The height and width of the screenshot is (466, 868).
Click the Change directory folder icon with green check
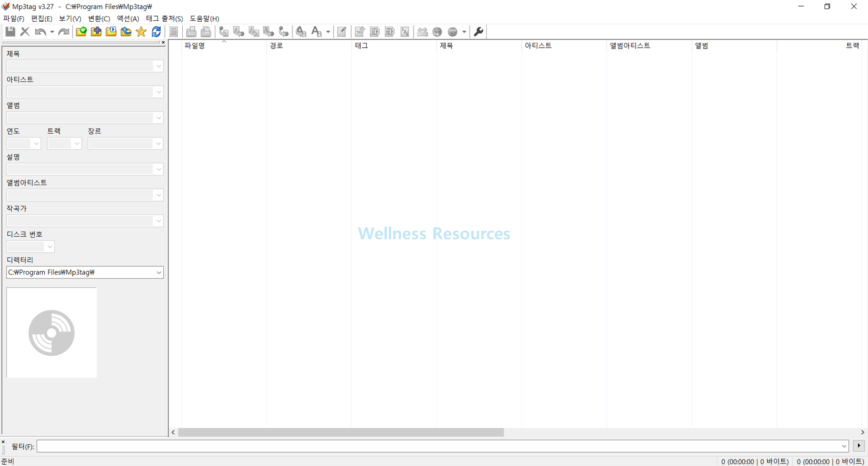pyautogui.click(x=81, y=32)
